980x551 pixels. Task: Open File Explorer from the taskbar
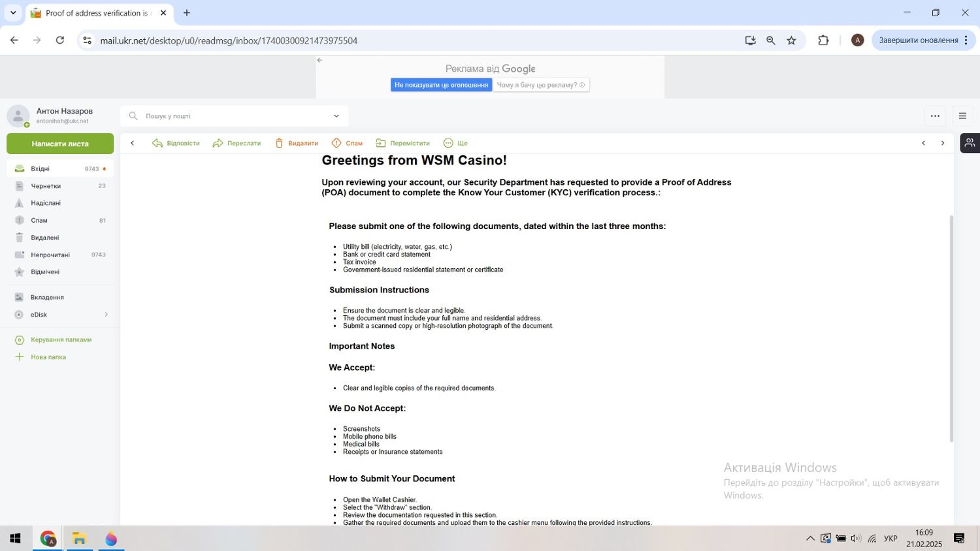click(x=80, y=539)
